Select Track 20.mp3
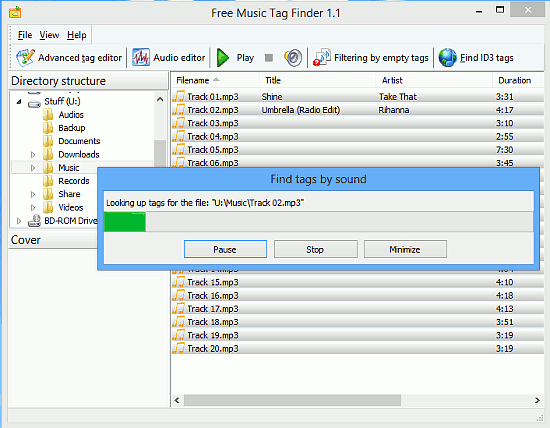550x428 pixels. [x=358, y=348]
